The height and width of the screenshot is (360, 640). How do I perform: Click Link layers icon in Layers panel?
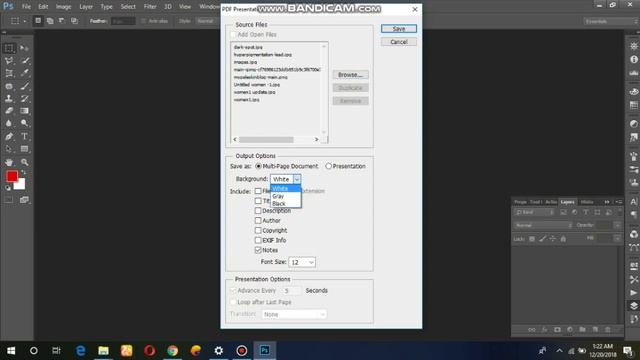pos(531,329)
